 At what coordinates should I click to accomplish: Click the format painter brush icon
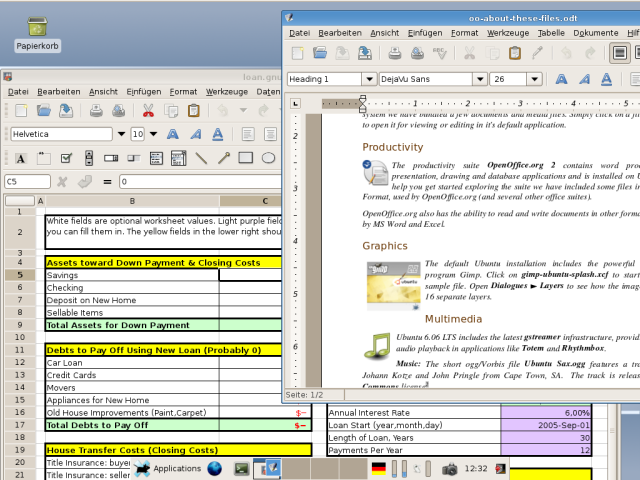click(x=538, y=53)
